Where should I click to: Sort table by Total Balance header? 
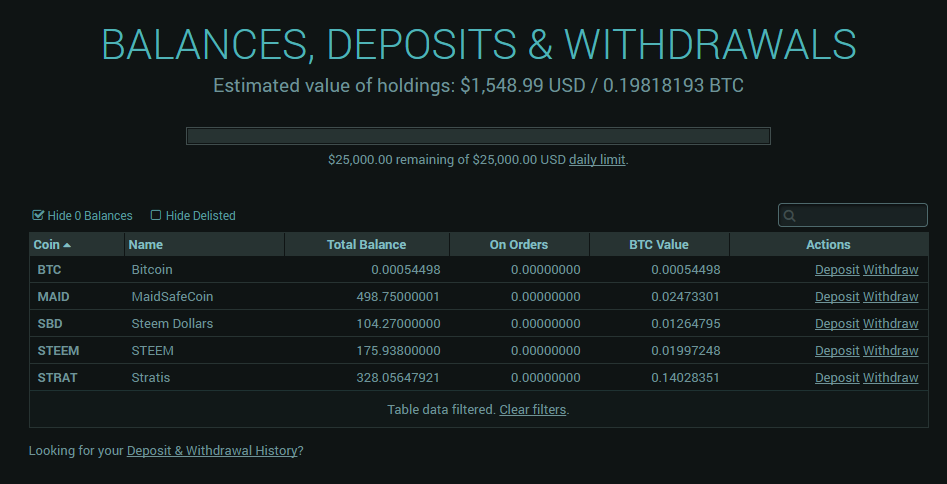point(366,244)
